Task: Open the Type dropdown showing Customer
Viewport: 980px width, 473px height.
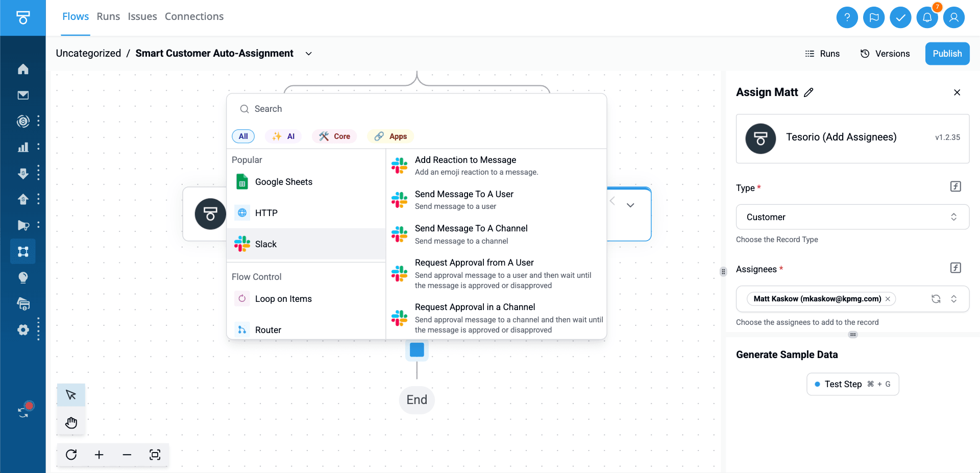Action: [x=852, y=217]
